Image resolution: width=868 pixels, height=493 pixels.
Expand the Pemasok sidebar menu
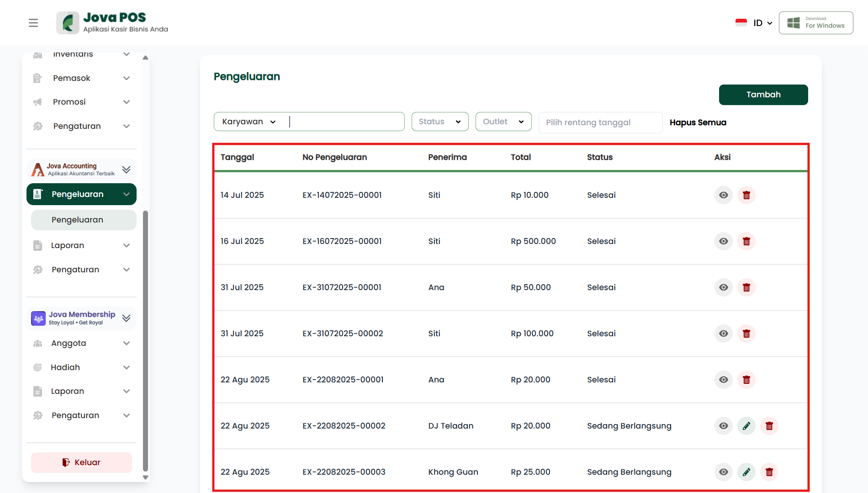(81, 78)
